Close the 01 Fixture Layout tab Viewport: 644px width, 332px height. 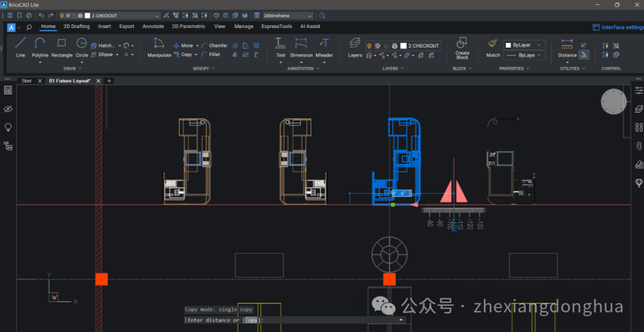[x=98, y=81]
